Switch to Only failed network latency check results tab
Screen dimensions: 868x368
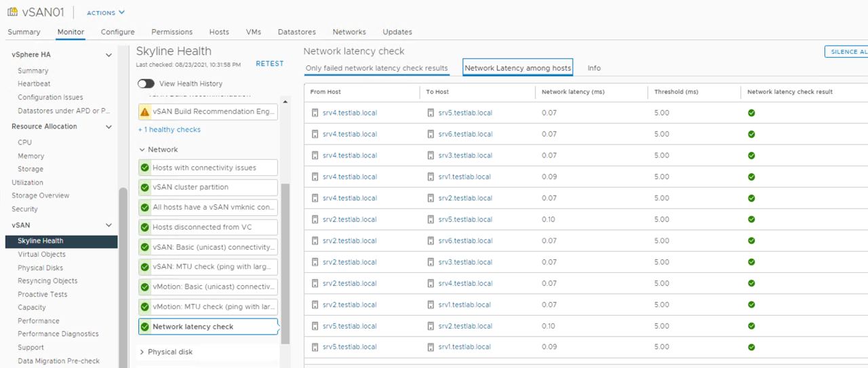pyautogui.click(x=376, y=68)
